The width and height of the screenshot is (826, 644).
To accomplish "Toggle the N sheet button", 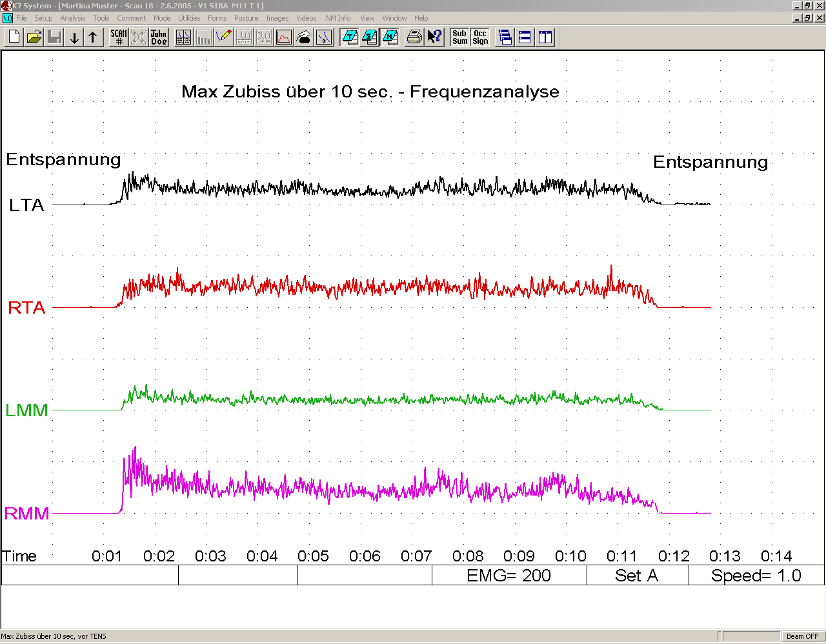I will tap(389, 37).
